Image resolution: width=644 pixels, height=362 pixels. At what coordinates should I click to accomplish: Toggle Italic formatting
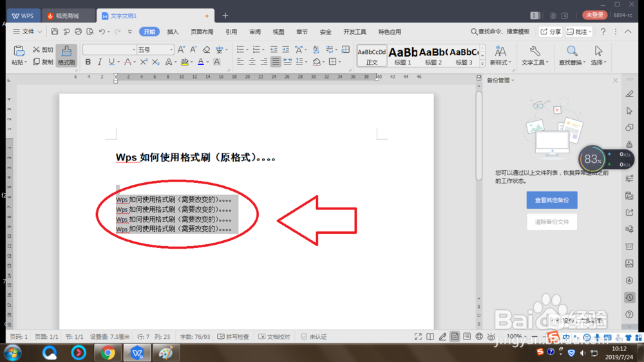99,62
